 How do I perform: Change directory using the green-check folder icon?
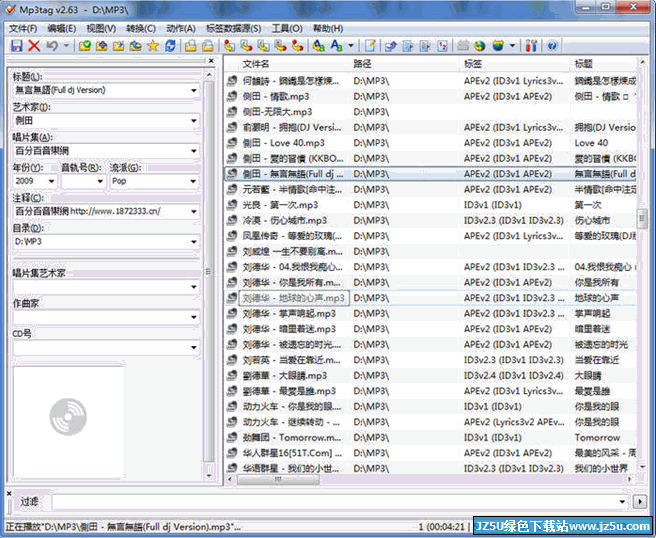[85, 46]
